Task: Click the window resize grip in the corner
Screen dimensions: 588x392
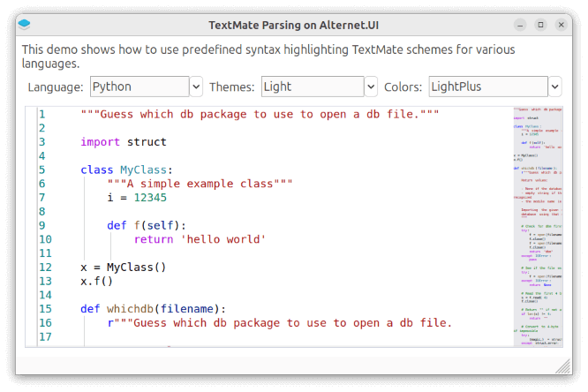Action: point(563,366)
